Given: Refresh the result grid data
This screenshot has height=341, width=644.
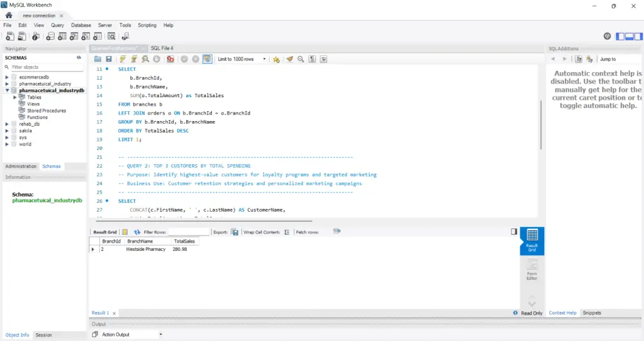Looking at the screenshot, I should pyautogui.click(x=137, y=232).
